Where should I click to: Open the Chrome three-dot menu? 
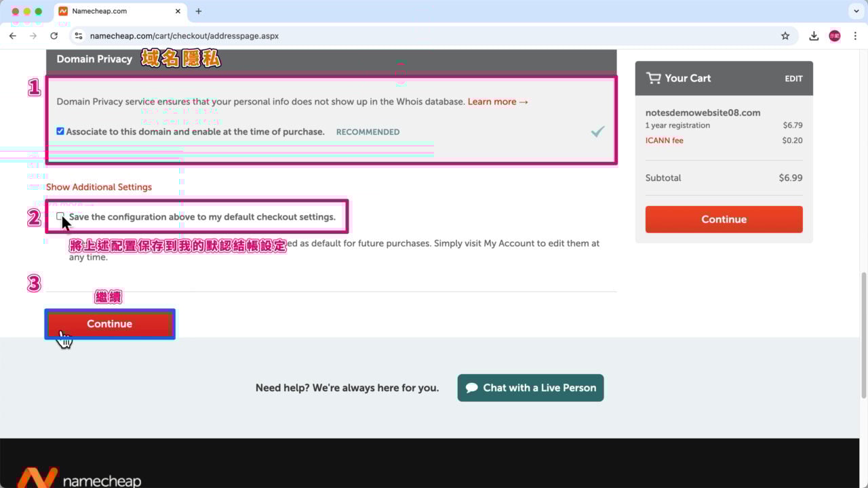coord(855,36)
